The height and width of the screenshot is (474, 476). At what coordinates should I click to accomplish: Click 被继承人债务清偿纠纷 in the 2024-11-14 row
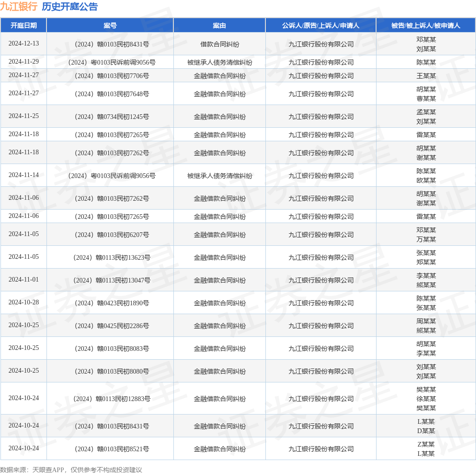[220, 176]
